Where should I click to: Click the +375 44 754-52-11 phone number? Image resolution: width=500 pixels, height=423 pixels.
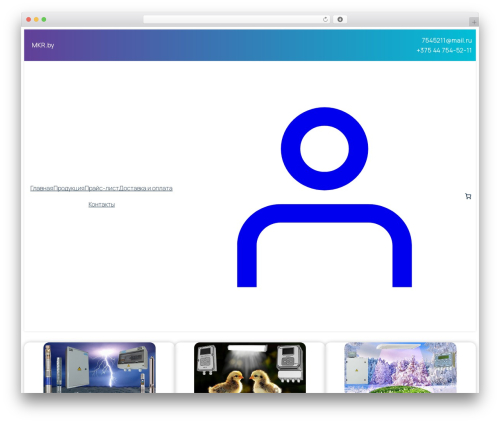[444, 50]
